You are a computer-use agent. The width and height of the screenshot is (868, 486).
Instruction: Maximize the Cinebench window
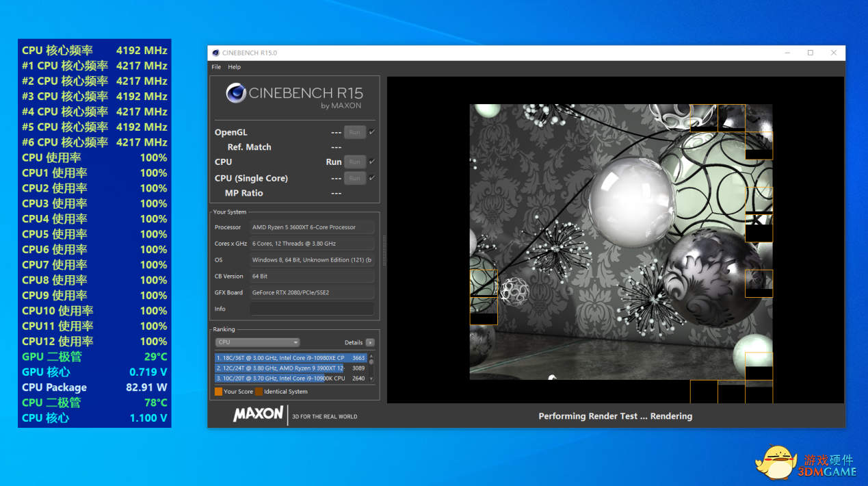click(x=811, y=53)
